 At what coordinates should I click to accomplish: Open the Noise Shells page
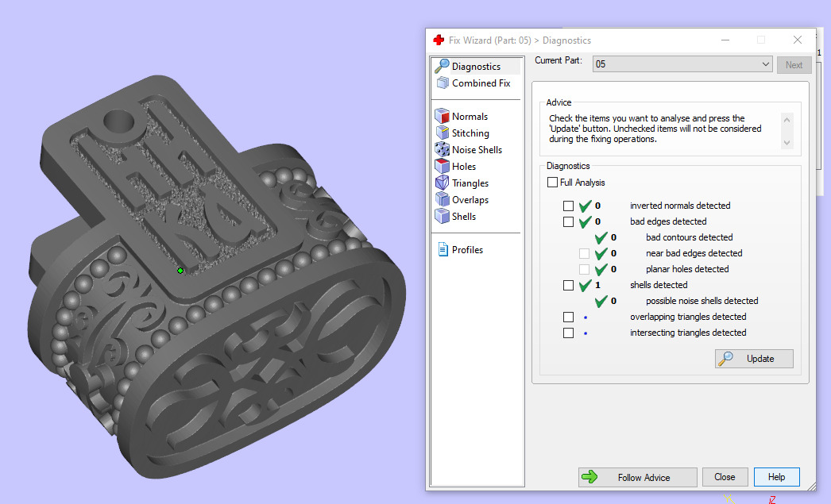477,150
